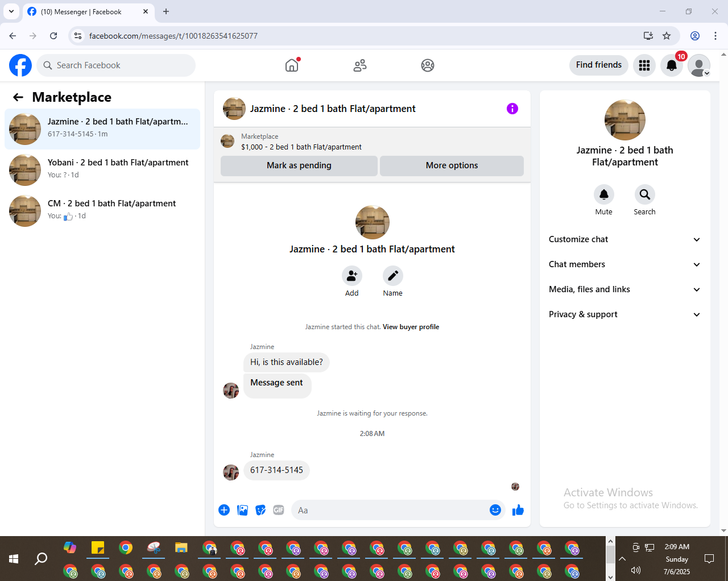728x581 pixels.
Task: Open the Home feed icon
Action: point(292,65)
